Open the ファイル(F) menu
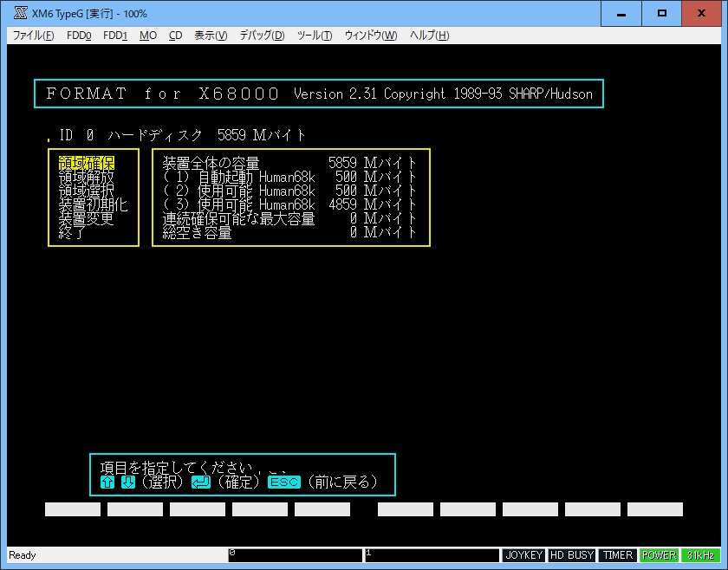 (x=33, y=36)
